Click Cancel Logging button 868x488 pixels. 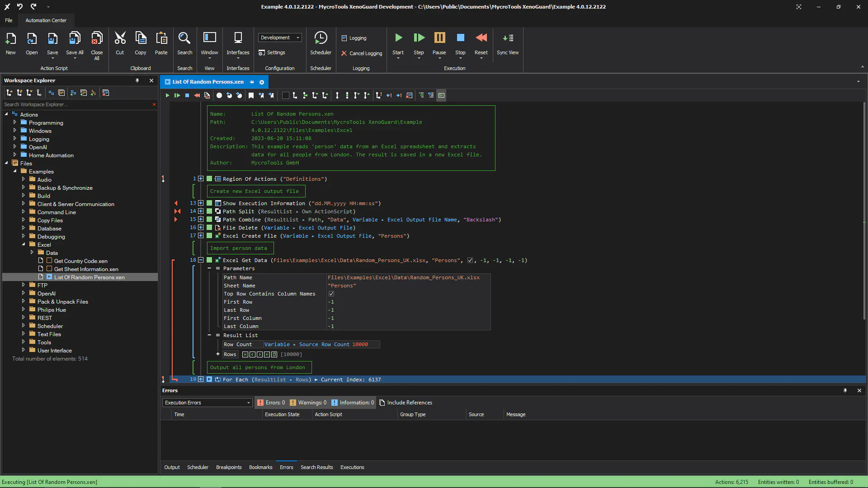[362, 53]
